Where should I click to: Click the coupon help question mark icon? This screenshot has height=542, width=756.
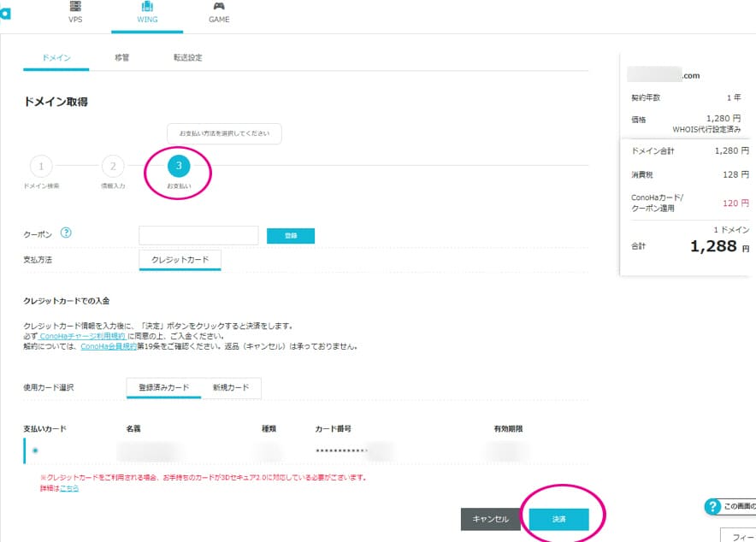click(66, 233)
